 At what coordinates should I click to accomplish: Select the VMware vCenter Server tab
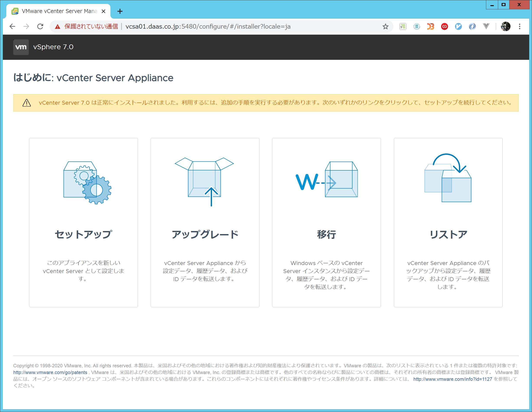(58, 11)
